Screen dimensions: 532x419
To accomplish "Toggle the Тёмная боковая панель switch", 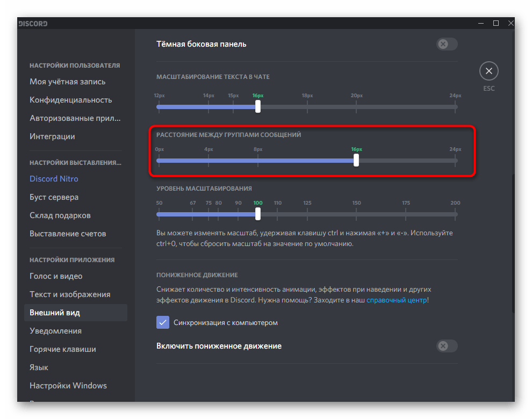I will pos(447,44).
